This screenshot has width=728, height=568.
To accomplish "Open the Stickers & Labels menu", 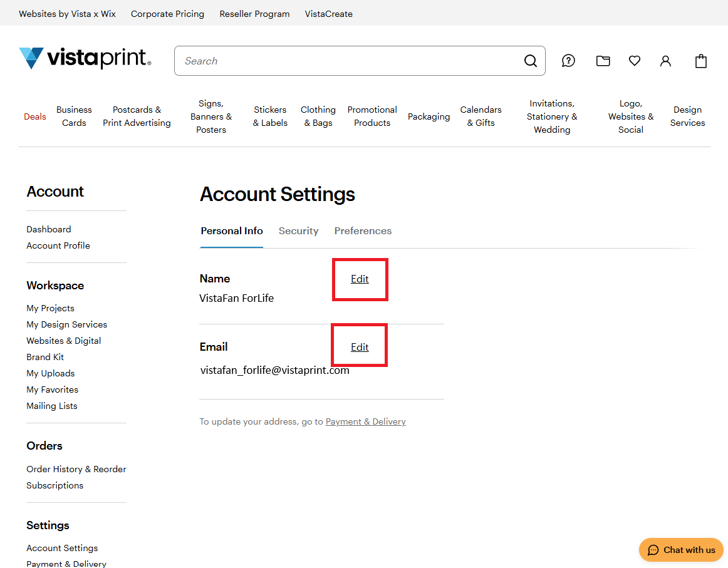I will pyautogui.click(x=270, y=116).
